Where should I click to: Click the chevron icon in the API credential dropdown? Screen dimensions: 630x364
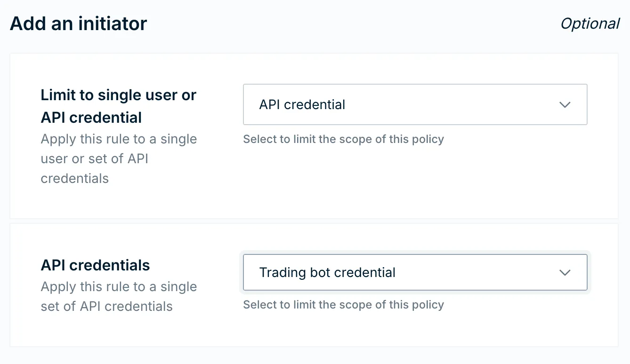click(565, 104)
